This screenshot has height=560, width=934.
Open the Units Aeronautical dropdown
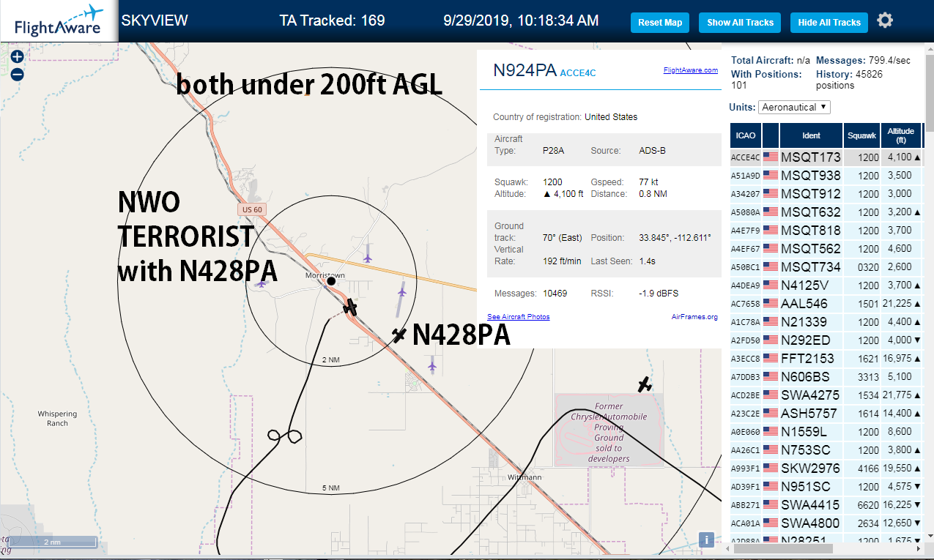[x=794, y=107]
